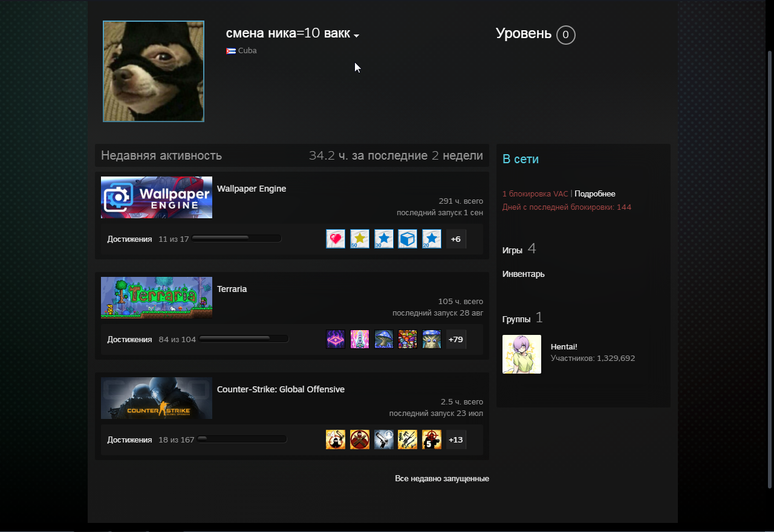The image size is (774, 532).
Task: Click the 105 ч. всего playtime text
Action: 461,302
